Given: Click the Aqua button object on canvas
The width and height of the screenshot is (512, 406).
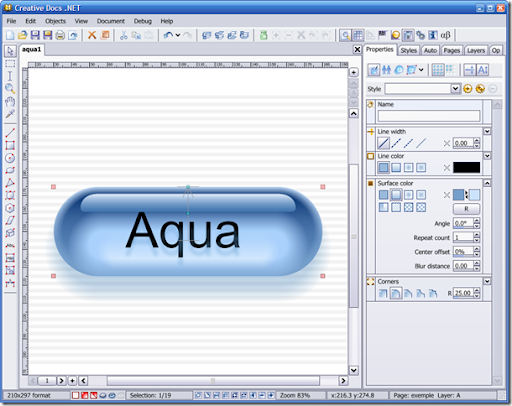Looking at the screenshot, I should [188, 231].
